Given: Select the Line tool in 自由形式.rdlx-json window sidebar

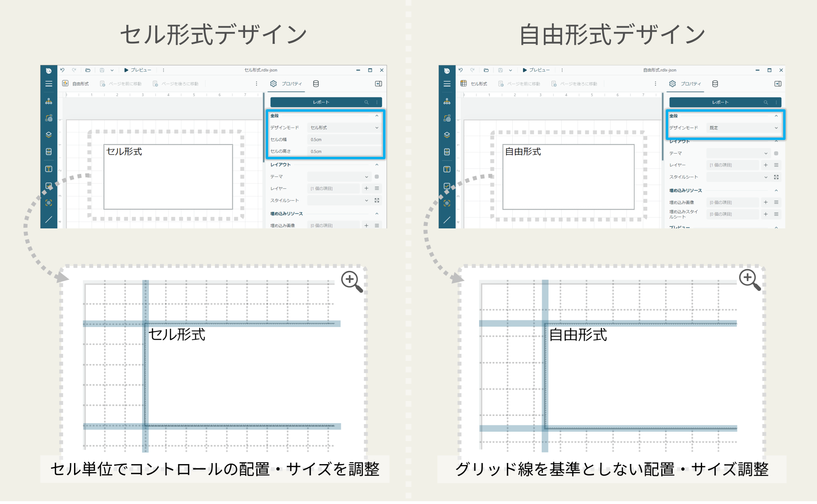Looking at the screenshot, I should click(447, 220).
